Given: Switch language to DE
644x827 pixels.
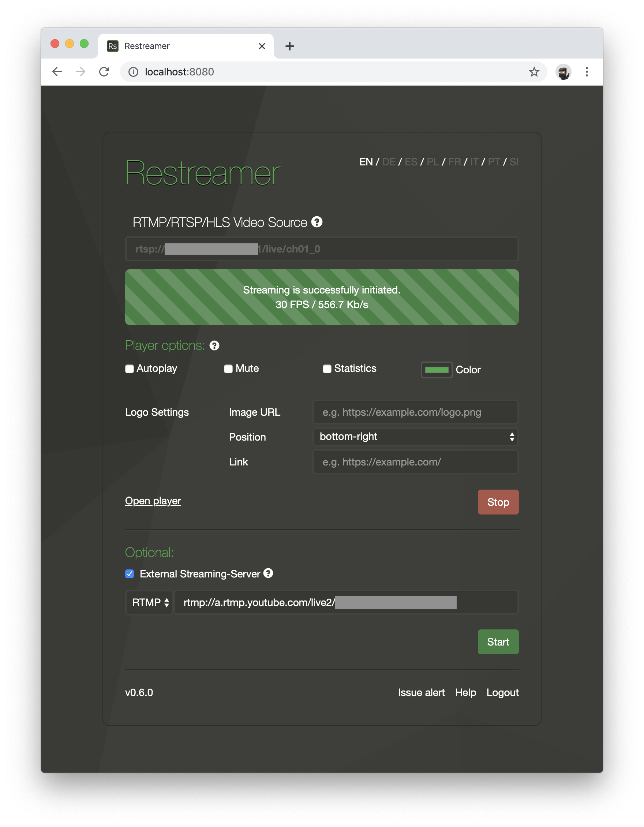Looking at the screenshot, I should click(x=389, y=162).
